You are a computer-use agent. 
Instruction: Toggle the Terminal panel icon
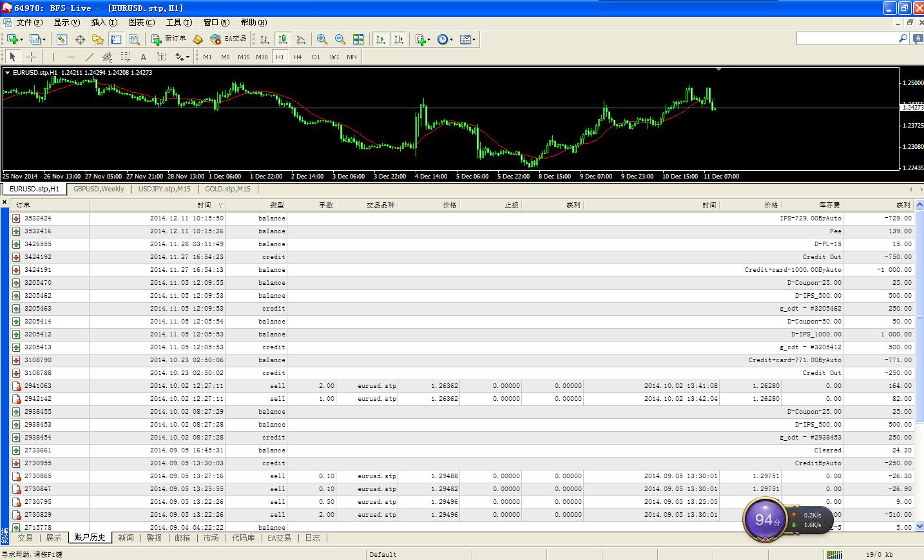click(x=116, y=39)
